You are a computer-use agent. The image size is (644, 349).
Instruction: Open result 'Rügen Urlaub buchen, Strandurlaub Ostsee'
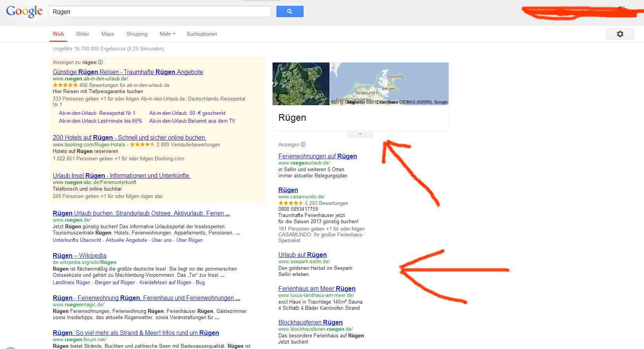click(141, 213)
